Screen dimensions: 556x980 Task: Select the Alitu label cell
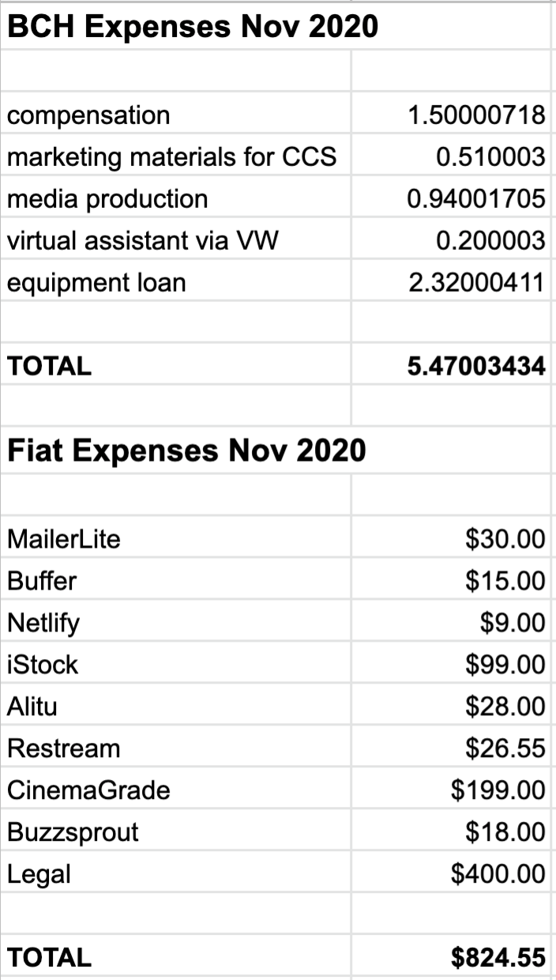coord(175,707)
